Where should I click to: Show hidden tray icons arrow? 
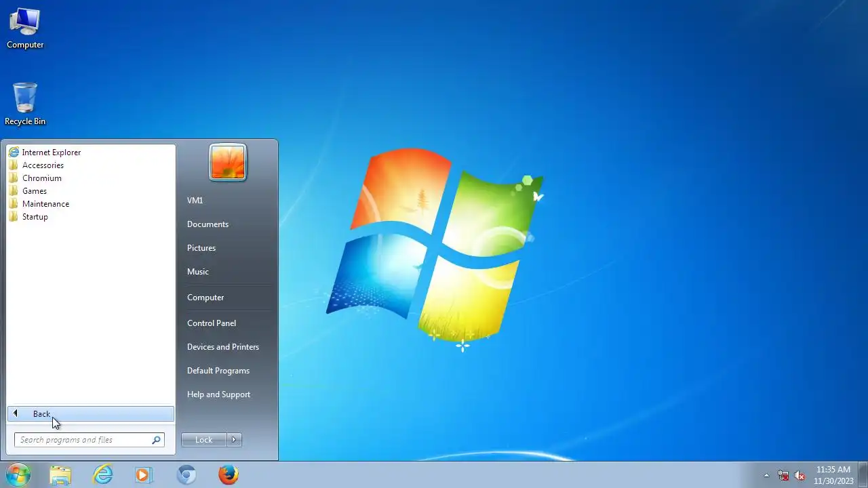coord(767,475)
